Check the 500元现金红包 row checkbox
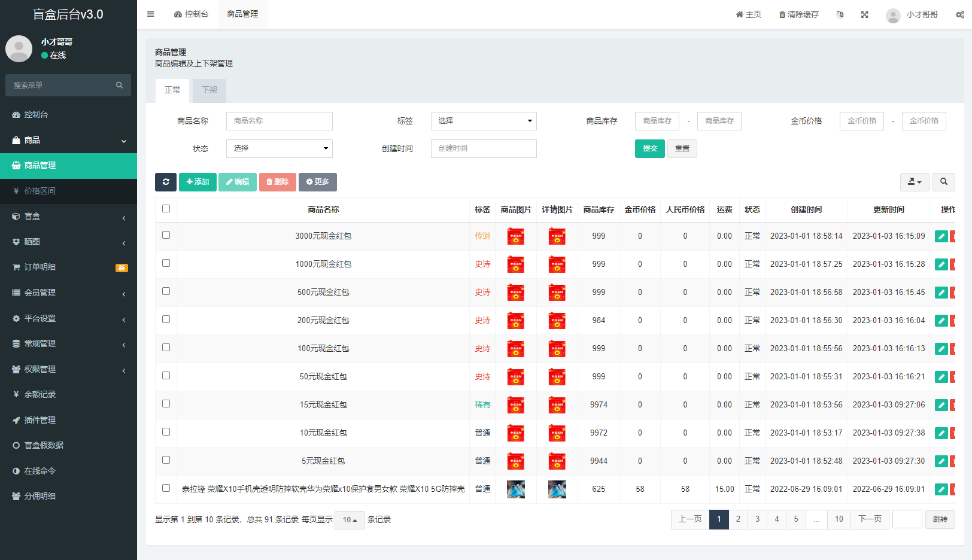Image resolution: width=972 pixels, height=560 pixels. [x=166, y=291]
